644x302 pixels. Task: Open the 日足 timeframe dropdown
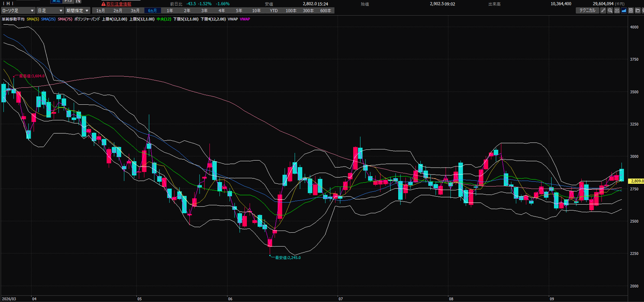click(x=49, y=10)
